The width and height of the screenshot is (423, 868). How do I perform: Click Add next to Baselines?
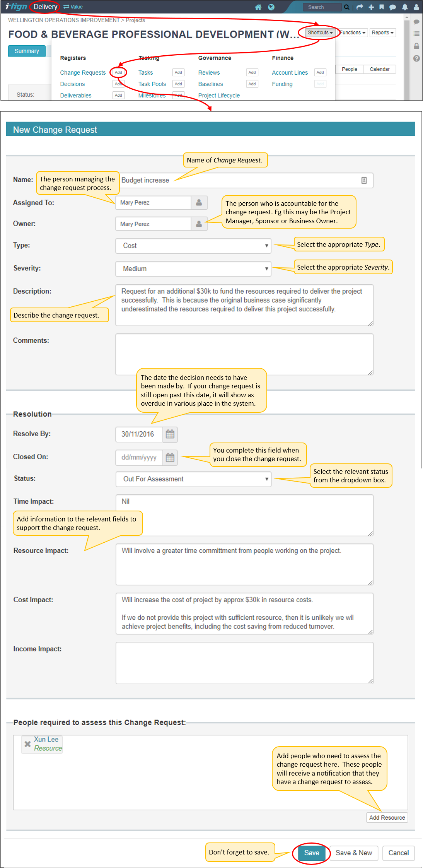[252, 84]
